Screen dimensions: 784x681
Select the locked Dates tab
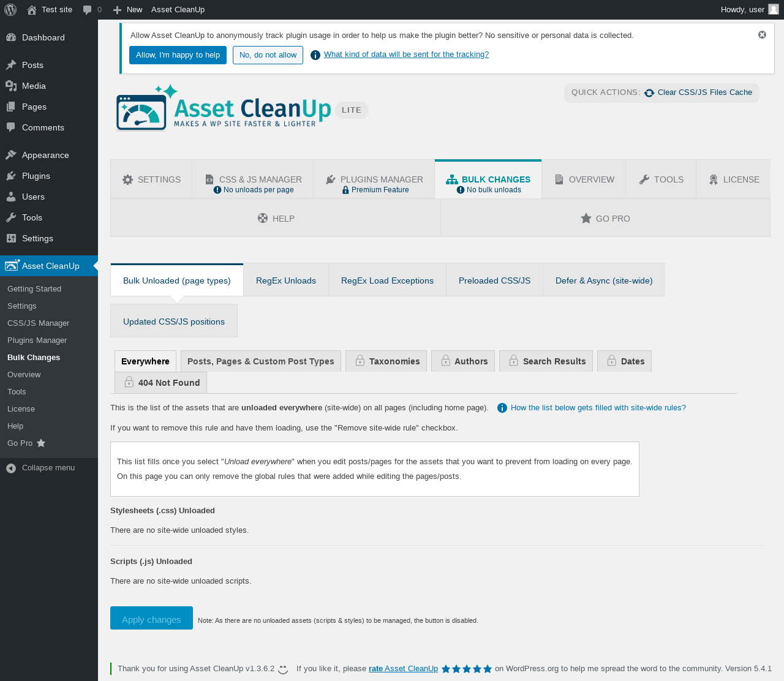point(625,361)
